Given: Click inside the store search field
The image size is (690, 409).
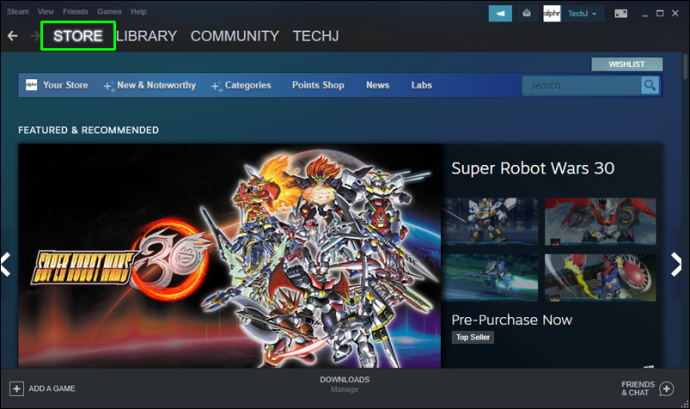Looking at the screenshot, I should pos(582,85).
